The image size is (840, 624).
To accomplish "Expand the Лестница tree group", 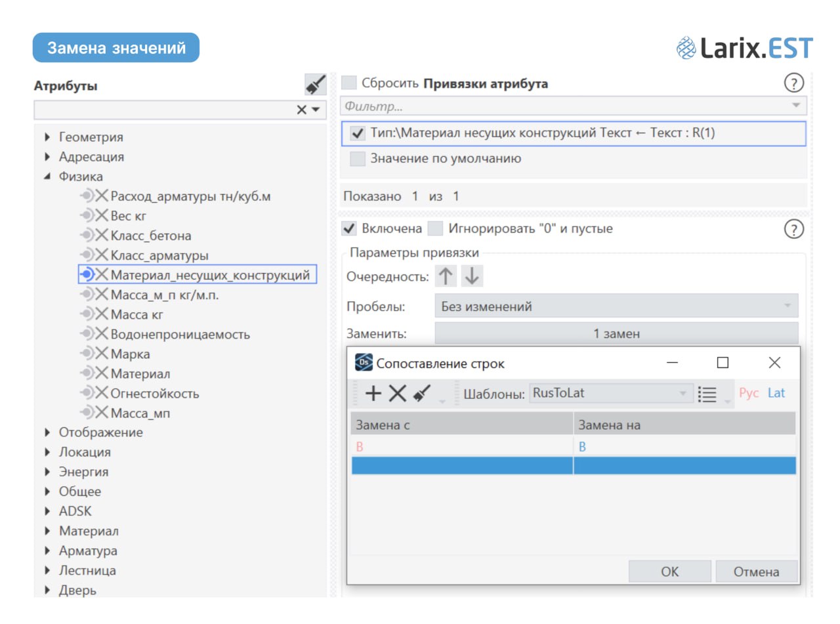I will [x=47, y=571].
